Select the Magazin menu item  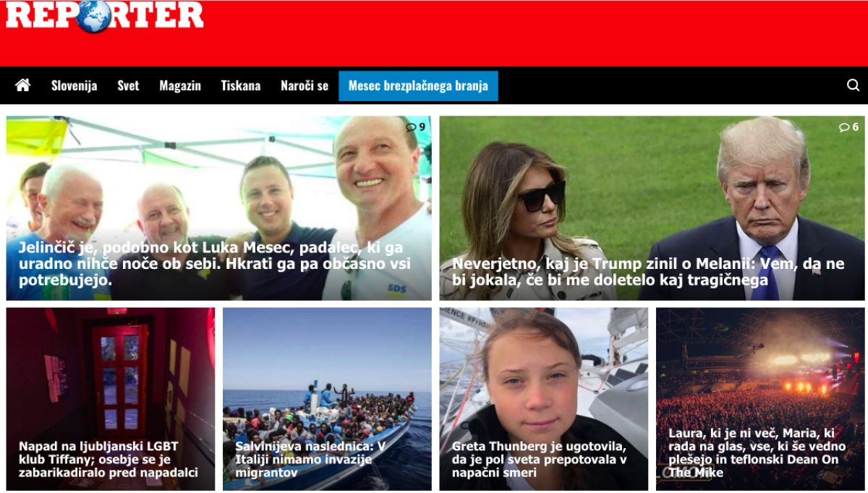point(180,85)
